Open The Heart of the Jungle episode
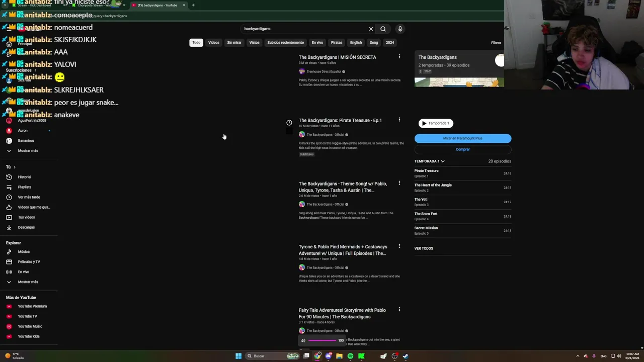The image size is (644, 362). tap(463, 188)
